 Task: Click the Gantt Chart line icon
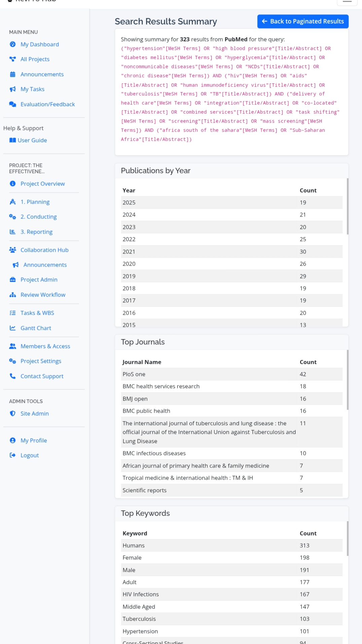point(13,328)
